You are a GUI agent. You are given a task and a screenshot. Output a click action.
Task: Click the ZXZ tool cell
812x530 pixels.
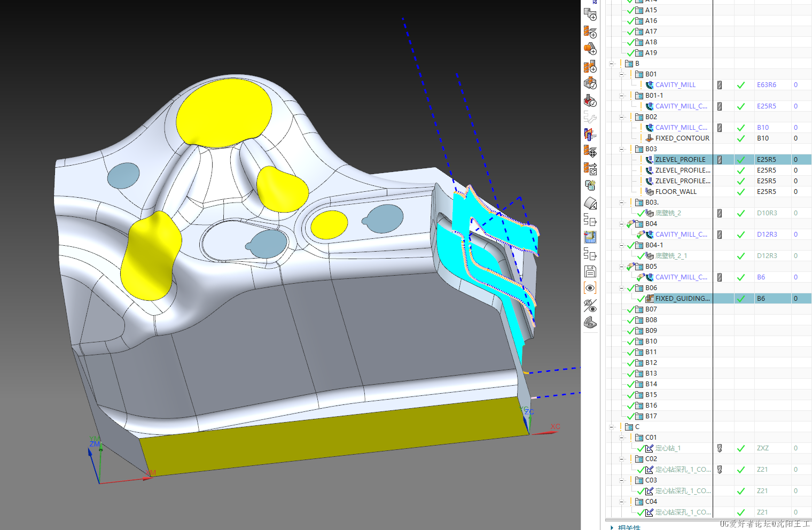point(762,448)
